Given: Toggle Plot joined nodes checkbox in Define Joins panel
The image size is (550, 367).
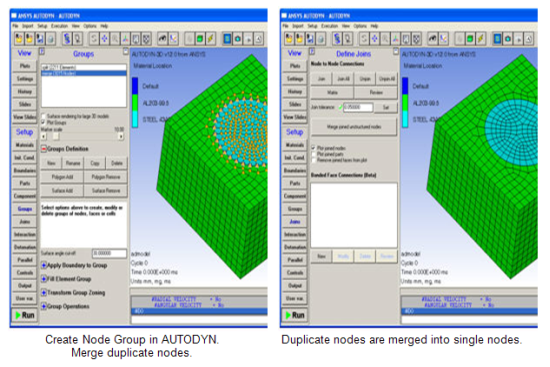Looking at the screenshot, I should click(x=313, y=148).
